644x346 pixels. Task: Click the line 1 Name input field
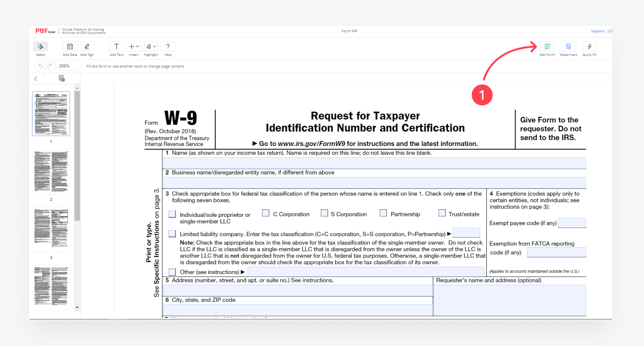coord(374,163)
